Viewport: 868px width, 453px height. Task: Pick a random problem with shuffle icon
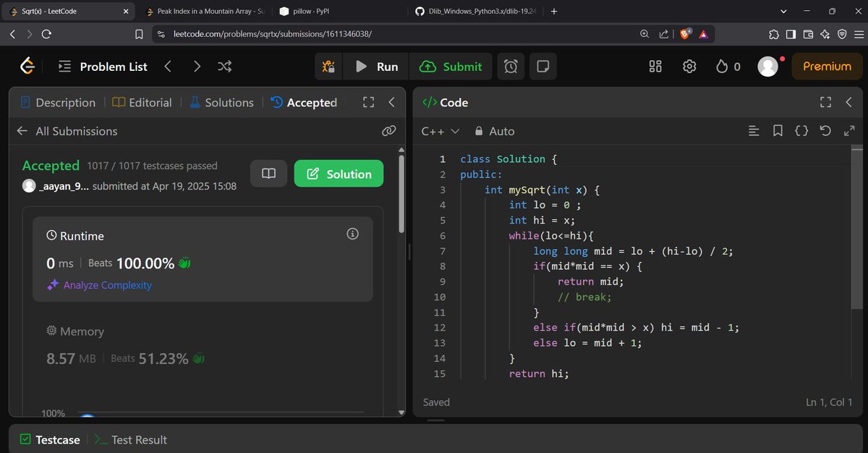tap(224, 67)
